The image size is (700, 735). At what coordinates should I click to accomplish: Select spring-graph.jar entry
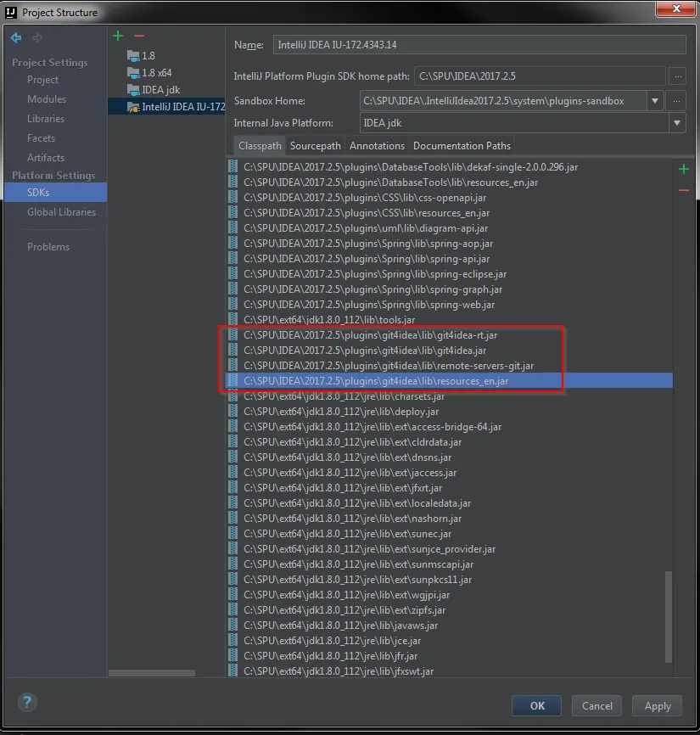click(450, 289)
